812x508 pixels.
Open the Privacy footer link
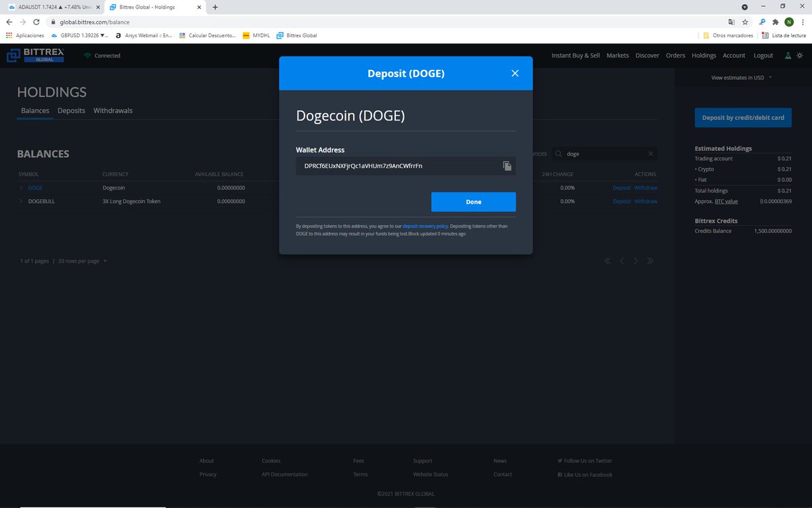(208, 474)
